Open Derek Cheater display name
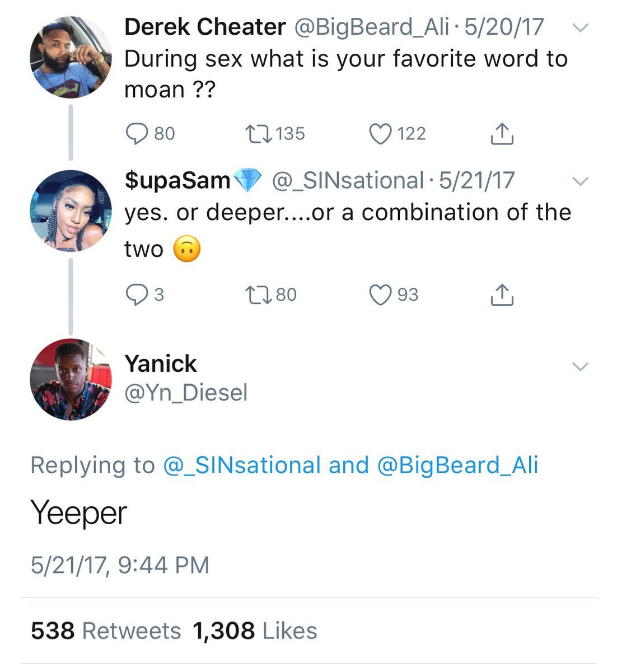Screen dimensions: 617x672 (205, 27)
